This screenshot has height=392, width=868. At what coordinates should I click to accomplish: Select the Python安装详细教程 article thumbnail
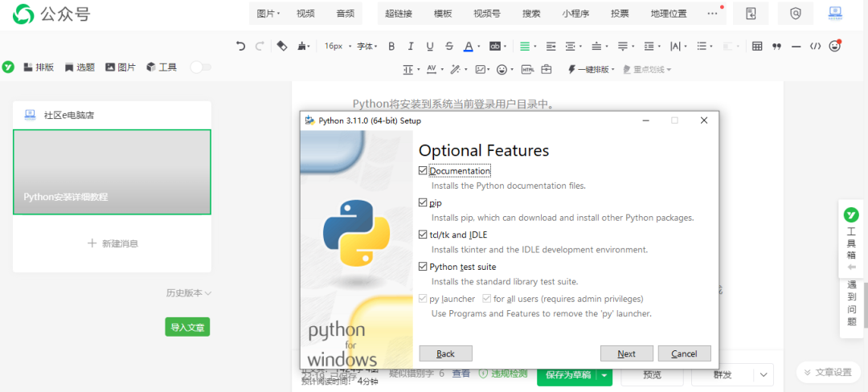pyautogui.click(x=112, y=172)
